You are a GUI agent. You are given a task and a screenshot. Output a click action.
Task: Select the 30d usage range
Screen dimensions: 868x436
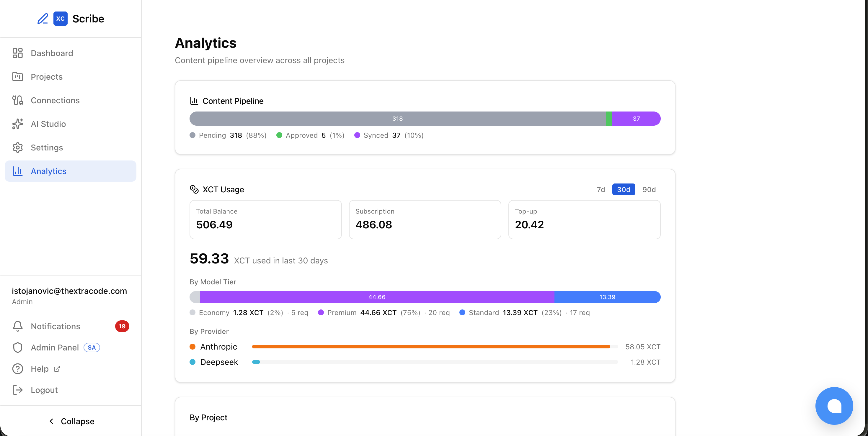tap(623, 190)
